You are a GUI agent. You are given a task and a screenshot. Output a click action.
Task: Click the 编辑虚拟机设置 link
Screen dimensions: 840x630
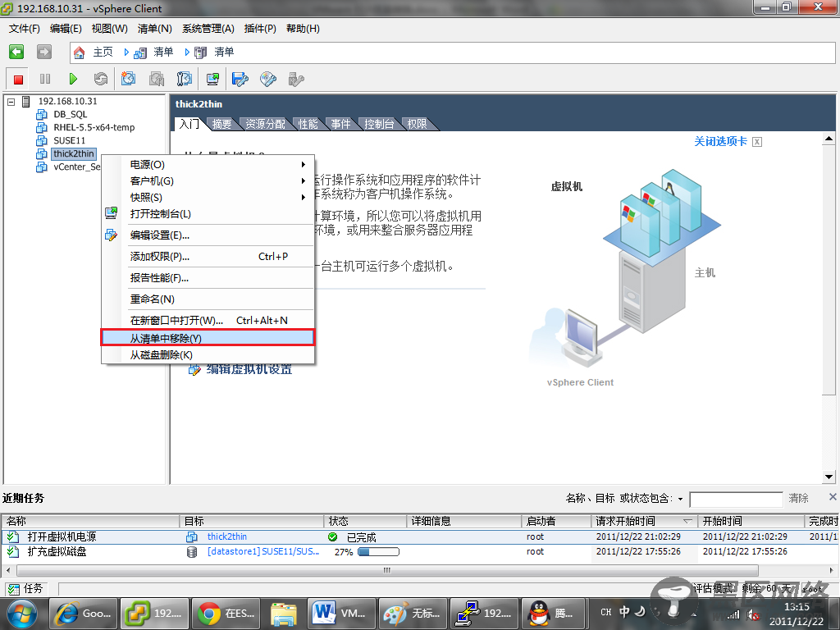pyautogui.click(x=249, y=369)
